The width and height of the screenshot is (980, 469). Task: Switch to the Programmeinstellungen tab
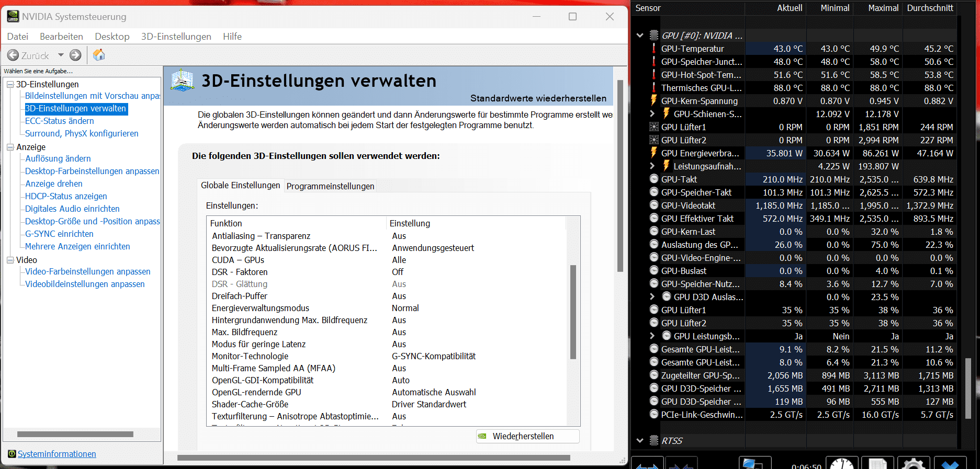[330, 186]
